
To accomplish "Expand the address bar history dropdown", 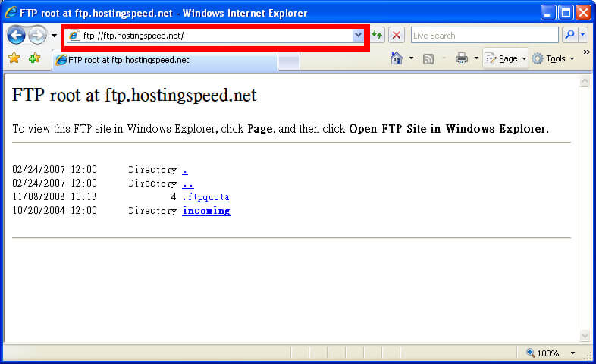I will 358,36.
